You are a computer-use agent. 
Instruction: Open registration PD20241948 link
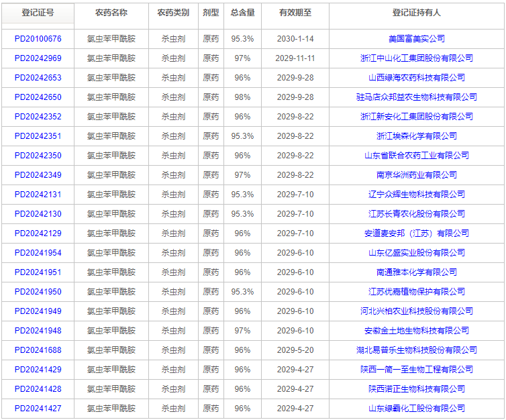tap(38, 331)
